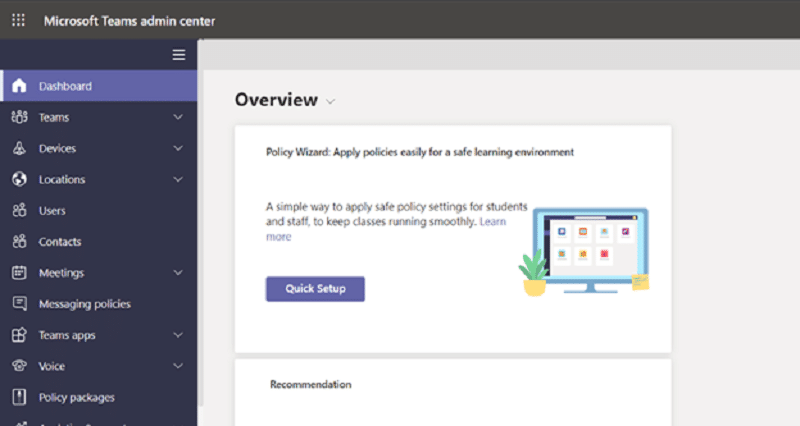Click the Voice phone icon
This screenshot has height=426, width=800.
click(19, 366)
